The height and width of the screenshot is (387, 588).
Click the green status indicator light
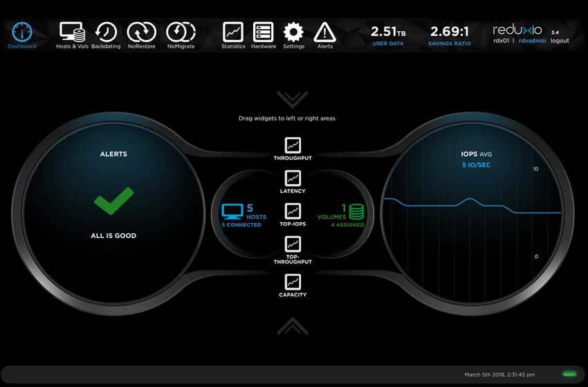[569, 374]
